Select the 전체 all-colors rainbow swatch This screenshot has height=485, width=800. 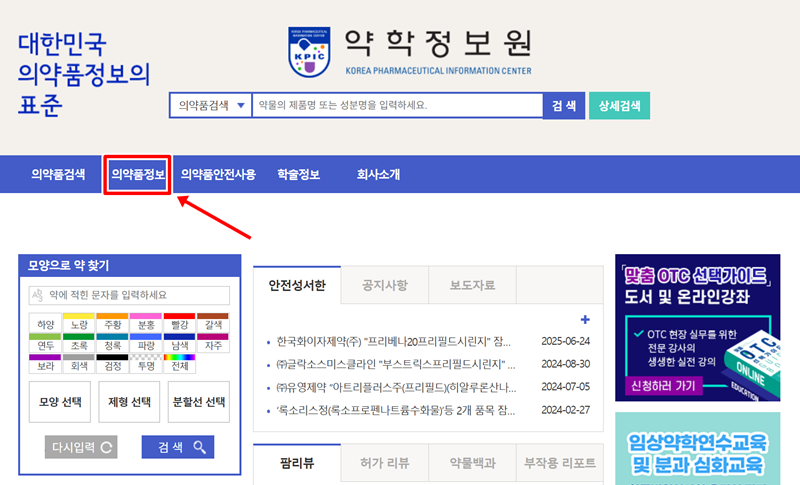pos(180,364)
